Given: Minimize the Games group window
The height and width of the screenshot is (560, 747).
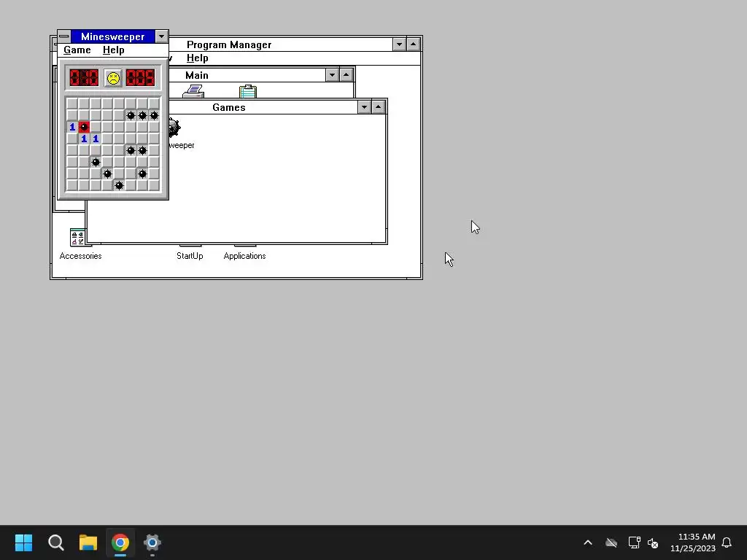Looking at the screenshot, I should [365, 107].
